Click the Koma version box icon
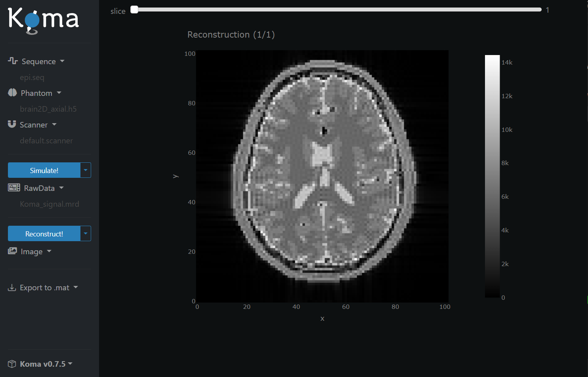 click(12, 364)
